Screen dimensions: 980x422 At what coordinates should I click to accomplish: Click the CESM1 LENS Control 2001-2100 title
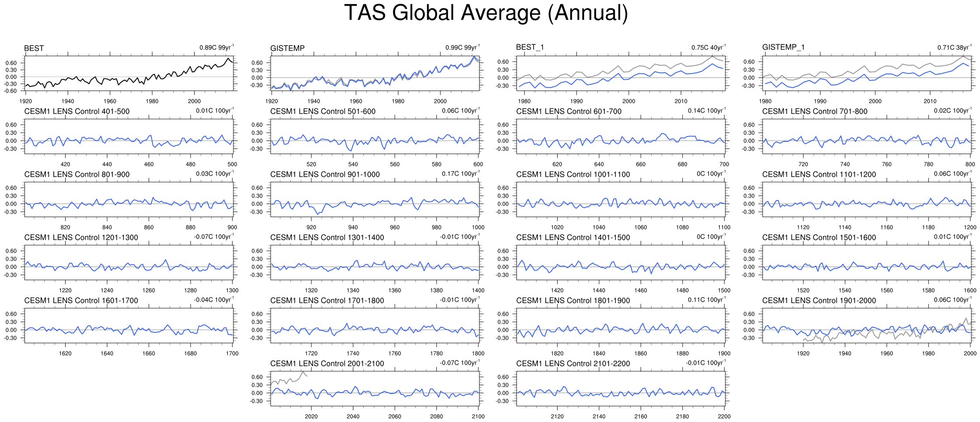(327, 363)
